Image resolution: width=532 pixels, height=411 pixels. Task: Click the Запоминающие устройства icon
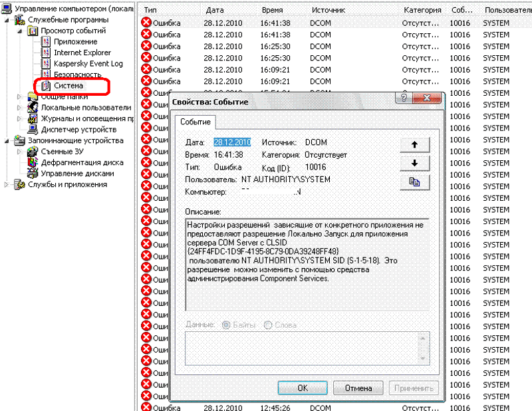pyautogui.click(x=19, y=140)
